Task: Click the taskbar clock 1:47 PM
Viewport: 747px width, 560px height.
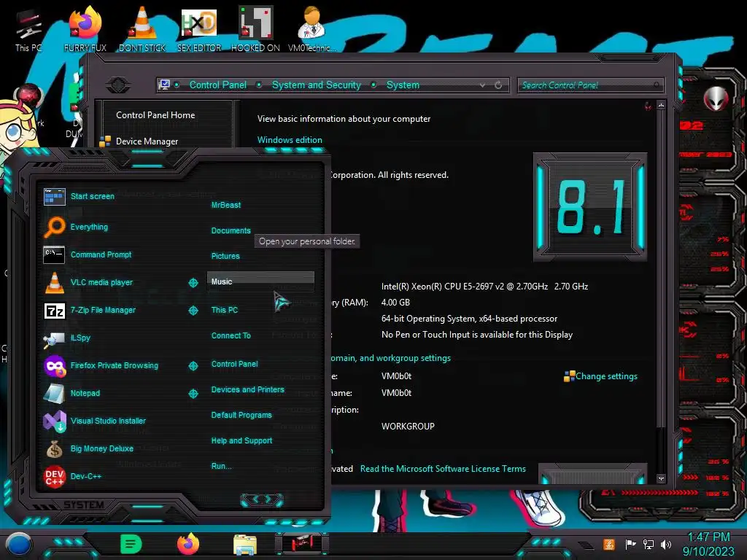Action: click(x=708, y=537)
